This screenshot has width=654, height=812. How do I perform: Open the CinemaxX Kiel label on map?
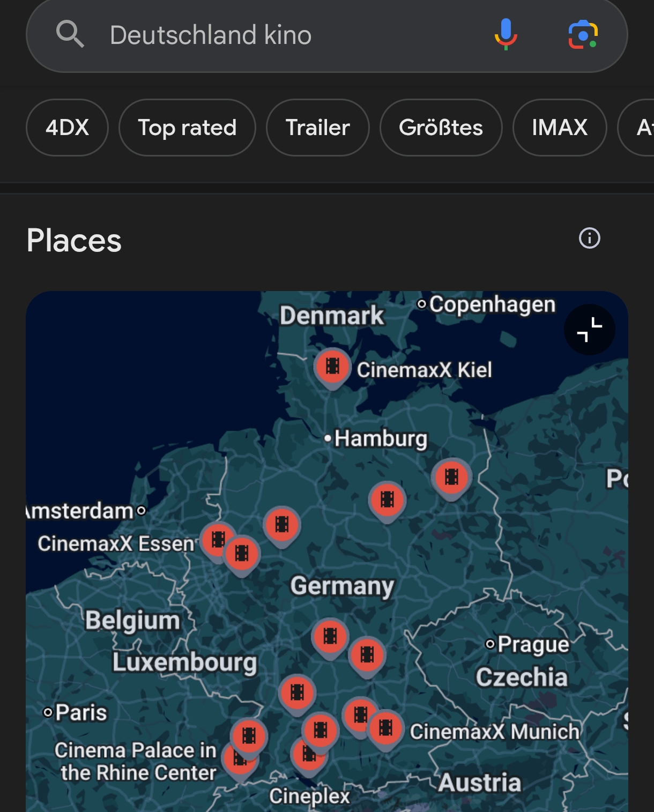tap(425, 370)
